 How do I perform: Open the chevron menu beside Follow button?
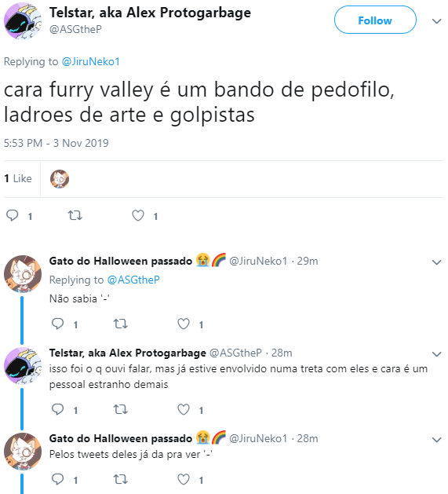pyautogui.click(x=437, y=21)
